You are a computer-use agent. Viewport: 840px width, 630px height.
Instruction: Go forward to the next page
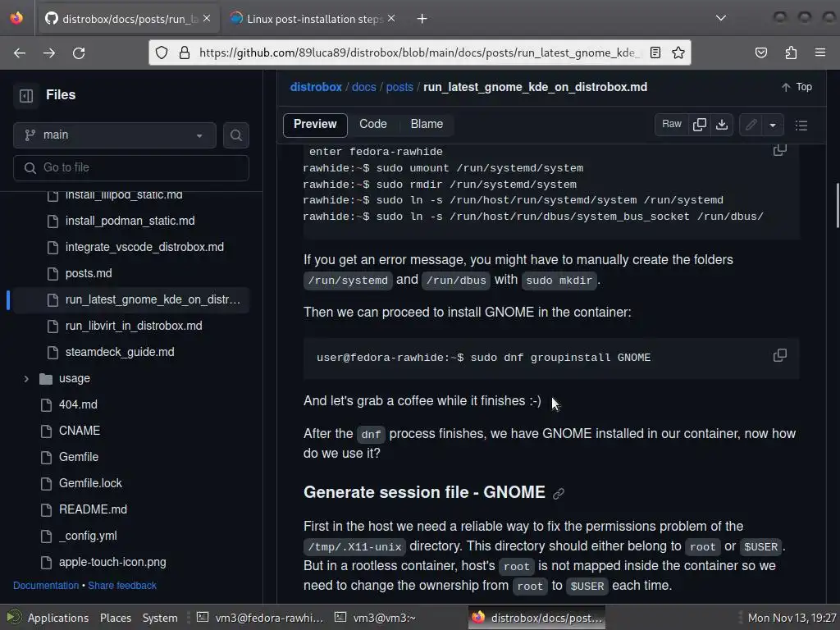[49, 52]
